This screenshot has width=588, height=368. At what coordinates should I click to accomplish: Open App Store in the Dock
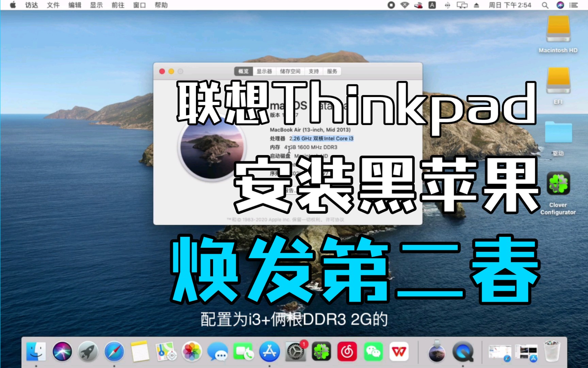tap(269, 351)
